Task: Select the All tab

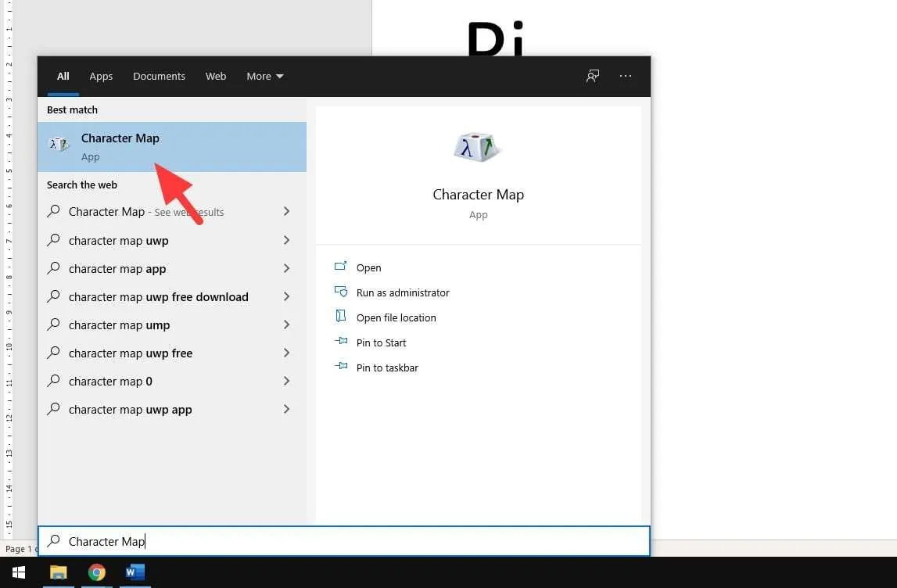Action: click(x=63, y=76)
